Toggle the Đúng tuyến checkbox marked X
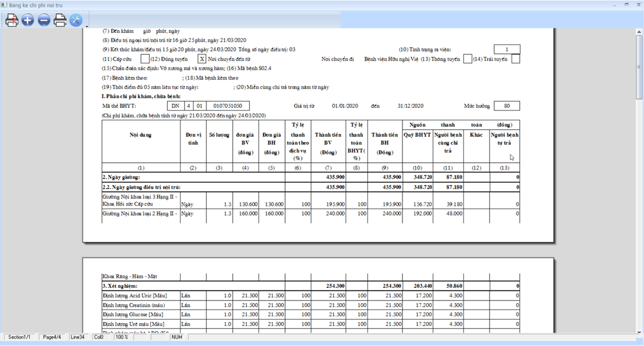This screenshot has width=644, height=346. [x=202, y=59]
